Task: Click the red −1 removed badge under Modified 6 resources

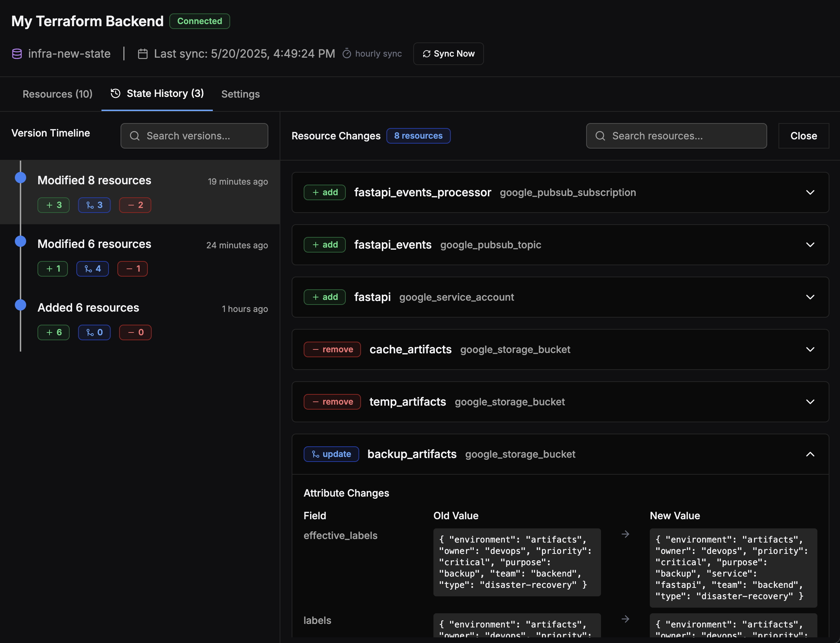Action: point(132,269)
